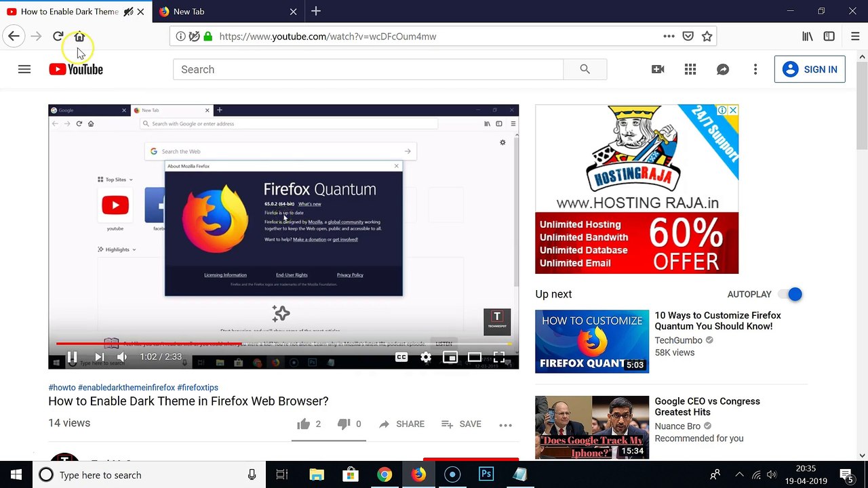Screen dimensions: 868x488
Task: Click the SIGN IN button
Action: (810, 69)
